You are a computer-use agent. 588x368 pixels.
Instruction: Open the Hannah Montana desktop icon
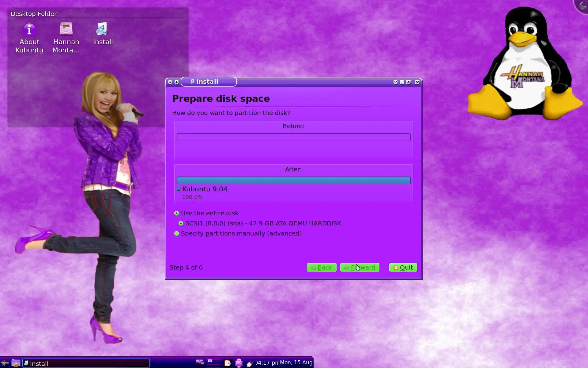(x=66, y=30)
